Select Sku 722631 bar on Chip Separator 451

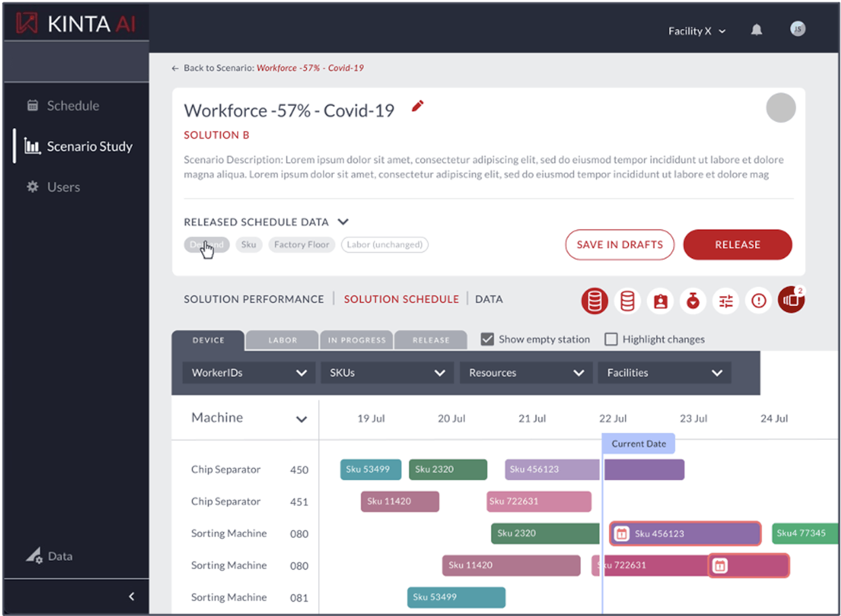[x=539, y=502]
